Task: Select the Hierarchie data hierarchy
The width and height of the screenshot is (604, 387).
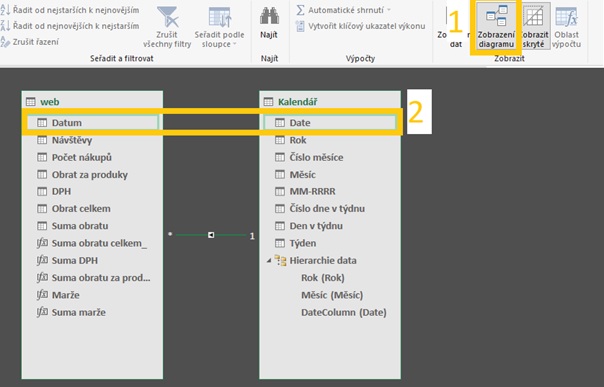Action: click(323, 260)
